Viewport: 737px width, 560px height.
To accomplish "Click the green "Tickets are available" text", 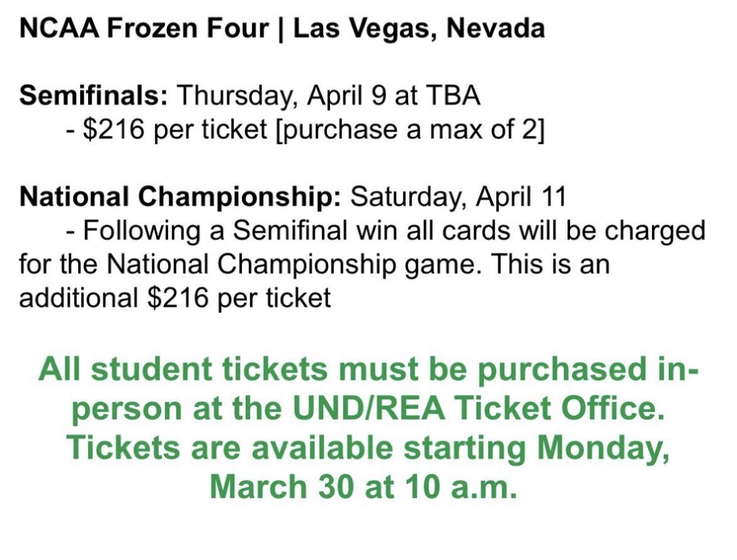I will 231,449.
